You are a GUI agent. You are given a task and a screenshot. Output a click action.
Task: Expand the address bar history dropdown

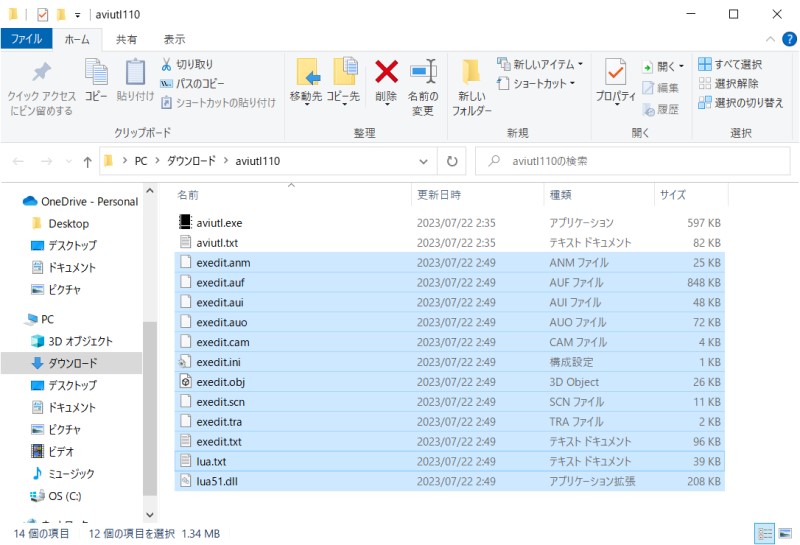[423, 162]
